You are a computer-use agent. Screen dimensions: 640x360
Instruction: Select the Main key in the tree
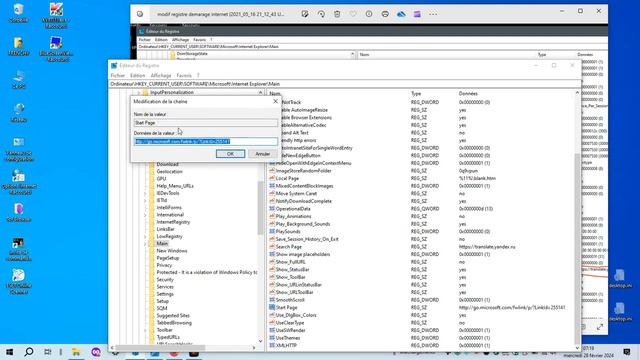tap(162, 244)
